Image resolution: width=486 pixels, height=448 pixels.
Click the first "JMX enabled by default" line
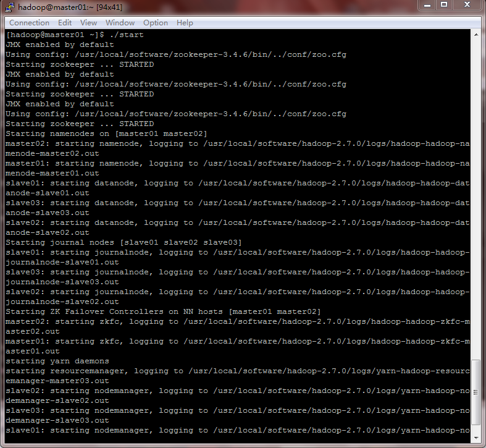tap(60, 44)
